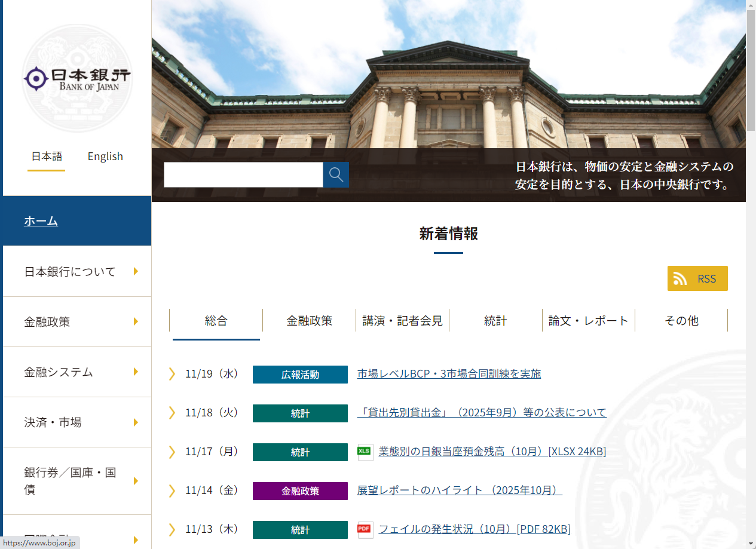Open the 市場レベルBCP・3市場合同訓練を実施 link

tap(448, 373)
